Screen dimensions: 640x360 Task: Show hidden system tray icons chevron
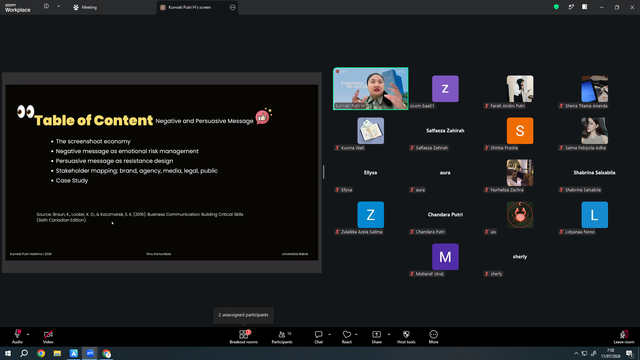tap(576, 353)
